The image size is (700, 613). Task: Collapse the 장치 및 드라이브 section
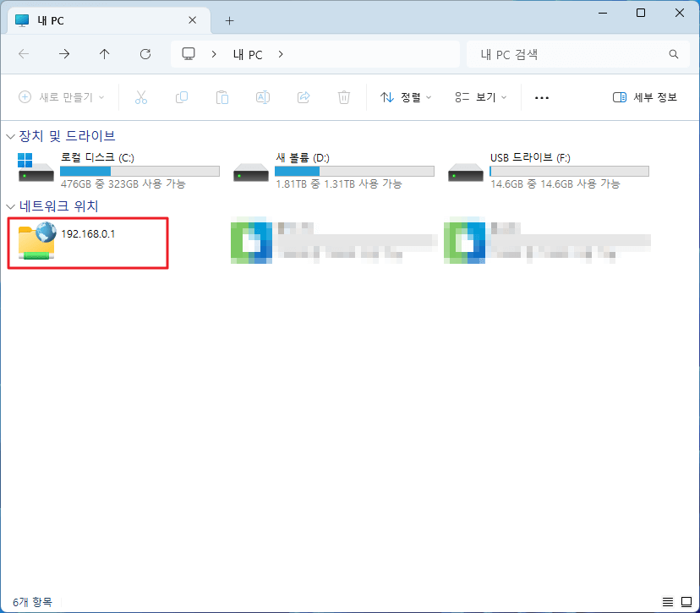click(8, 135)
